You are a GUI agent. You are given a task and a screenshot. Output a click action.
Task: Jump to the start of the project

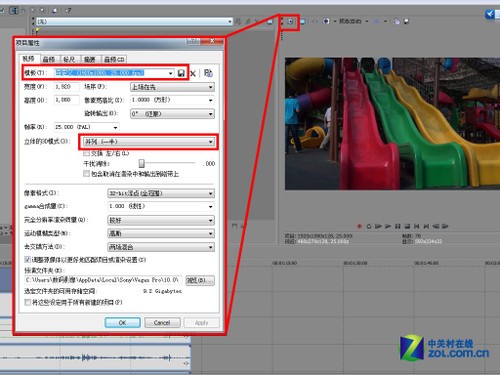[417, 226]
